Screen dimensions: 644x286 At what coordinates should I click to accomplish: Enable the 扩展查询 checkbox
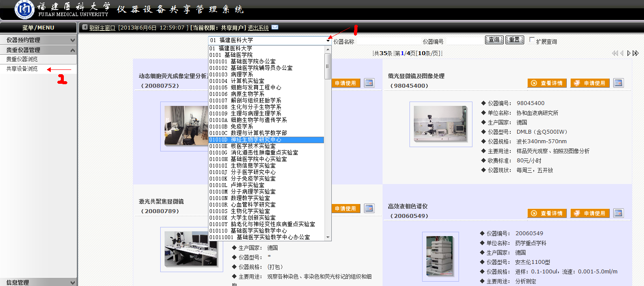532,40
